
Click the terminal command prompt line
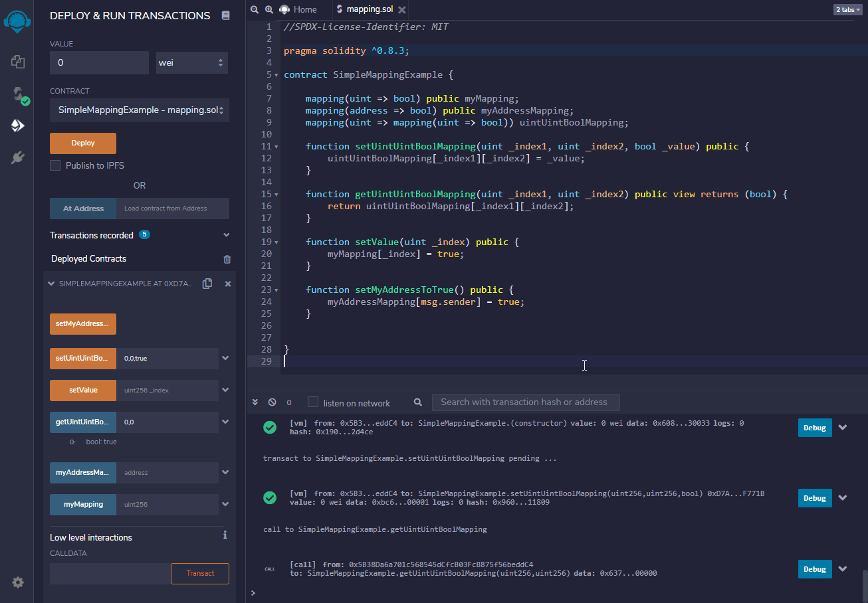pos(557,593)
